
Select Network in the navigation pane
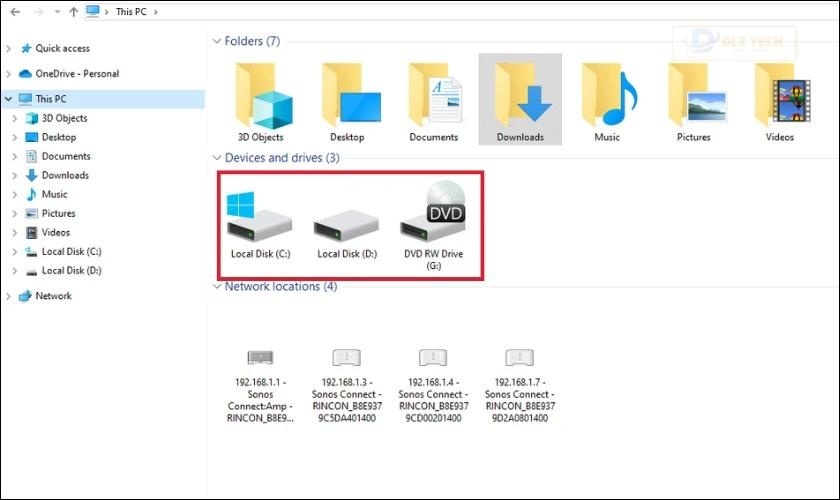coord(53,296)
